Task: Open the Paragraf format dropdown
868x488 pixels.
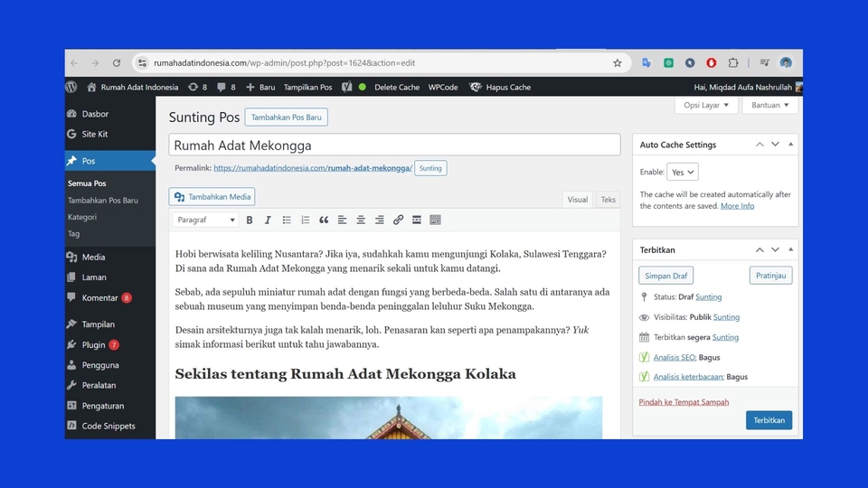Action: pyautogui.click(x=205, y=220)
